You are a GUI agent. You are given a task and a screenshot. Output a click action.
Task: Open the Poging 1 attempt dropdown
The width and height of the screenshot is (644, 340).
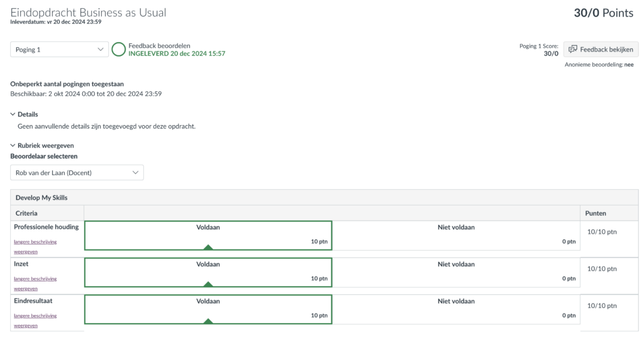click(60, 49)
